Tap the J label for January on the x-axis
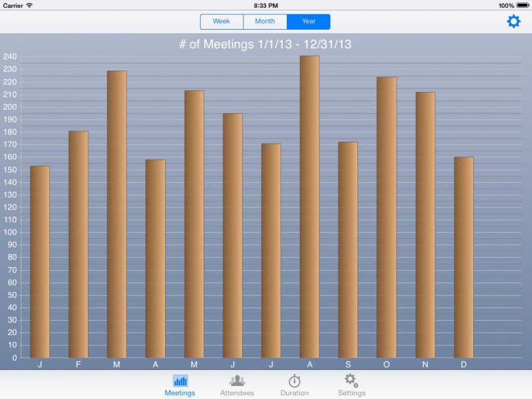 (x=40, y=365)
